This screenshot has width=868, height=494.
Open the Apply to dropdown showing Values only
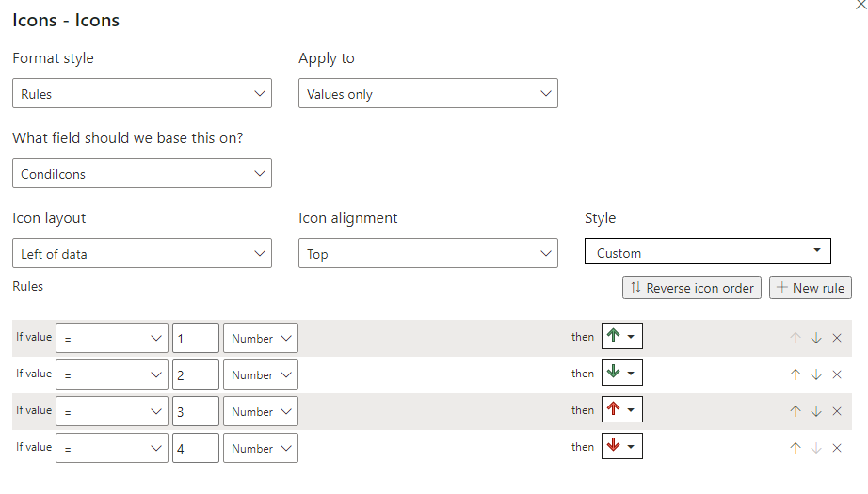point(428,93)
